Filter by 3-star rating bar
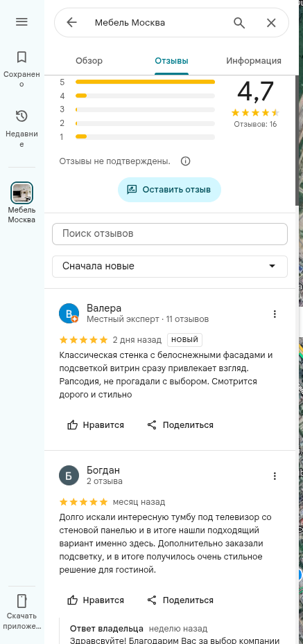The width and height of the screenshot is (303, 644). pyautogui.click(x=145, y=109)
